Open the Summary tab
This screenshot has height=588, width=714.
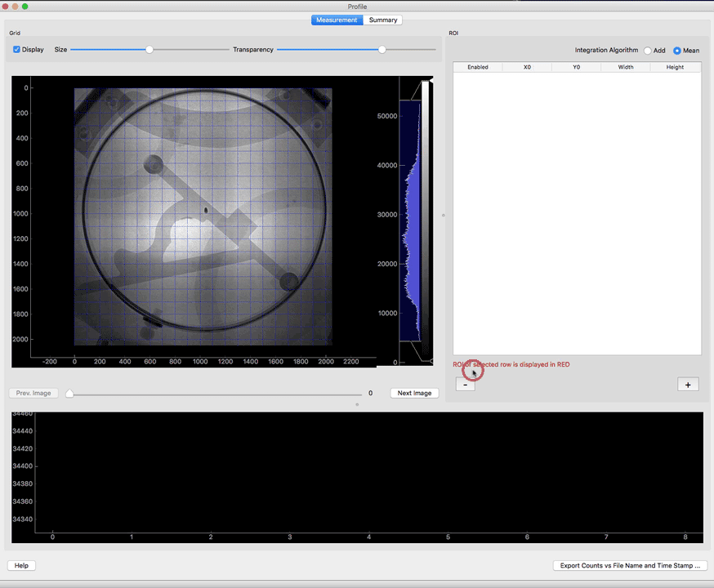click(383, 20)
